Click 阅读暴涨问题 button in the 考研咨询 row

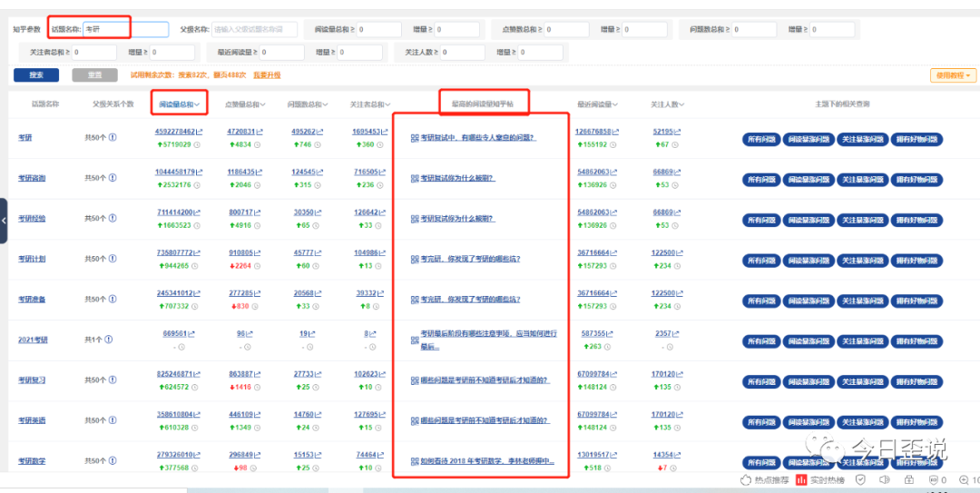pyautogui.click(x=809, y=180)
